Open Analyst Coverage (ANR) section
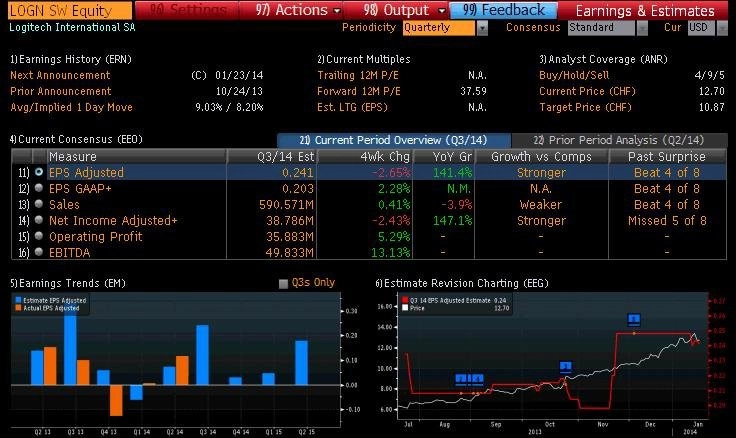This screenshot has height=438, width=736. tap(603, 59)
